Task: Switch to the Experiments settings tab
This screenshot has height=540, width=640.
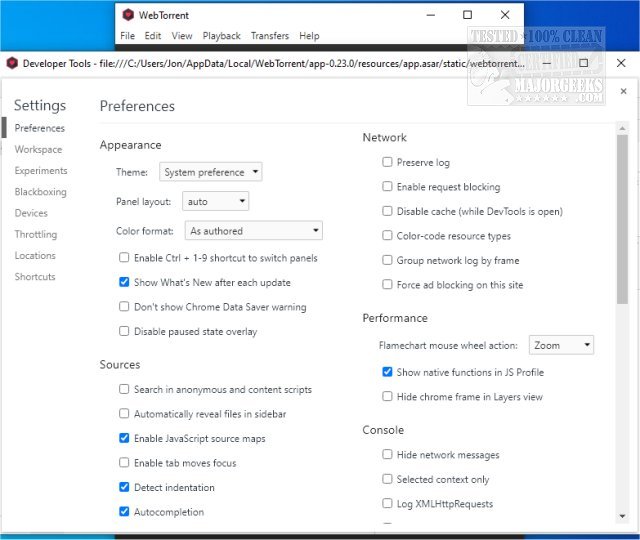Action: (41, 171)
